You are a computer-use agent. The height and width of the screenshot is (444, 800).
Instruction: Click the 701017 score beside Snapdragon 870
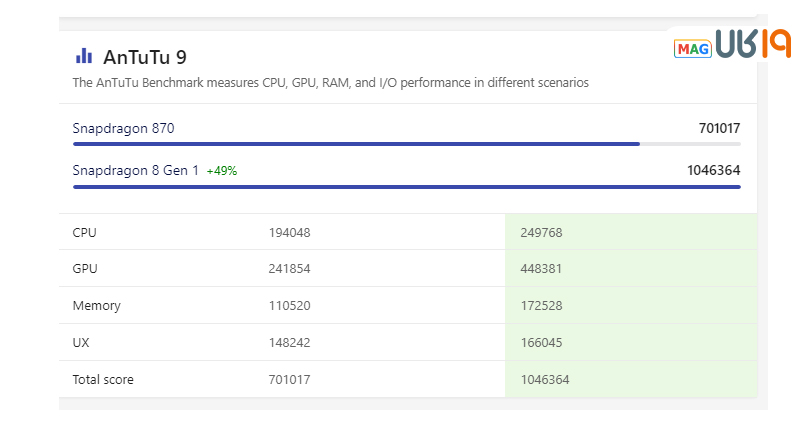point(719,128)
